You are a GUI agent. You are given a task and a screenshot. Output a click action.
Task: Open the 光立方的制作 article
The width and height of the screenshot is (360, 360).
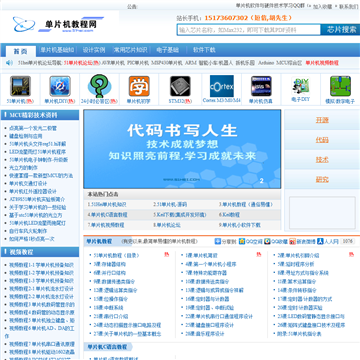pyautogui.click(x=23, y=168)
